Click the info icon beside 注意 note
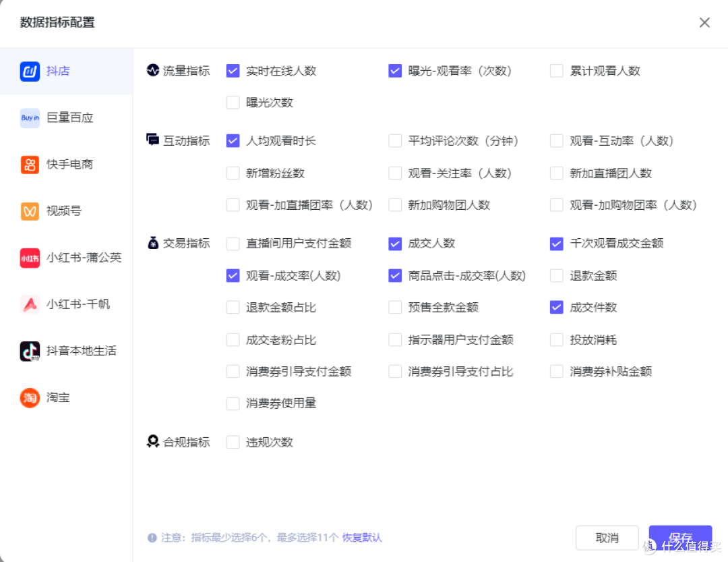The height and width of the screenshot is (562, 728). click(x=152, y=538)
